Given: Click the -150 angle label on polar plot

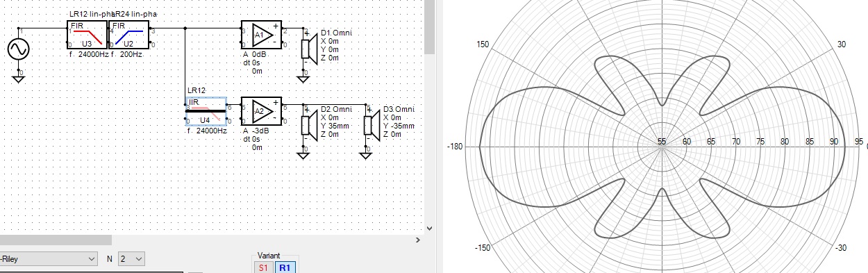Looking at the screenshot, I should (483, 248).
